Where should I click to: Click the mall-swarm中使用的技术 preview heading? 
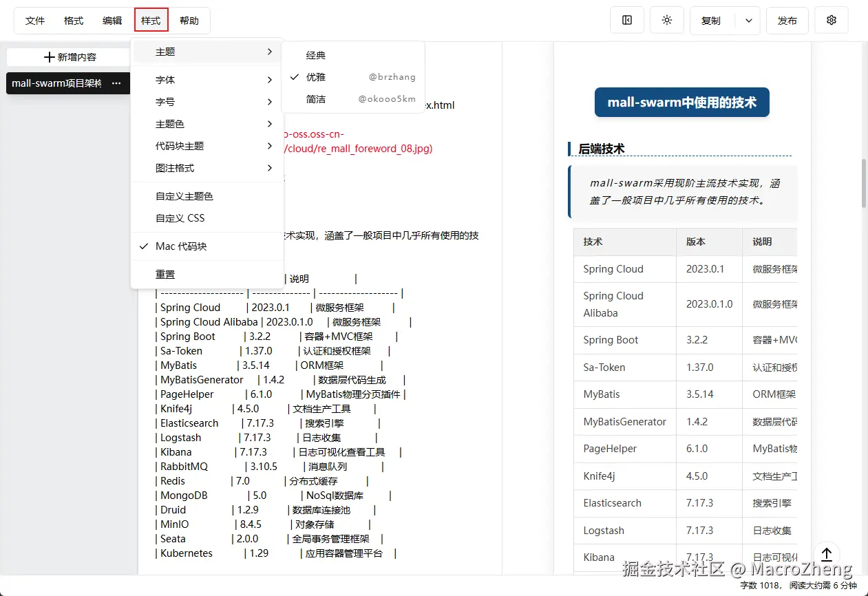681,103
